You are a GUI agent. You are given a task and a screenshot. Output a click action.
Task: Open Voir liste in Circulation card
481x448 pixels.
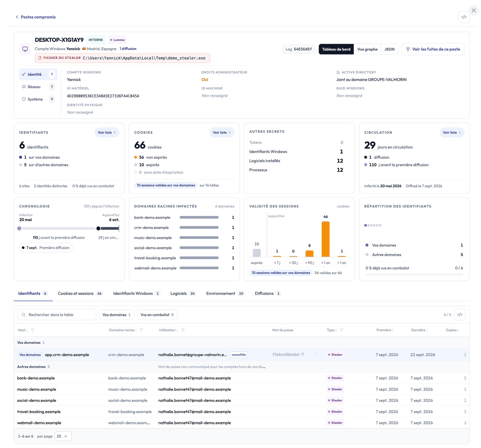click(x=452, y=132)
